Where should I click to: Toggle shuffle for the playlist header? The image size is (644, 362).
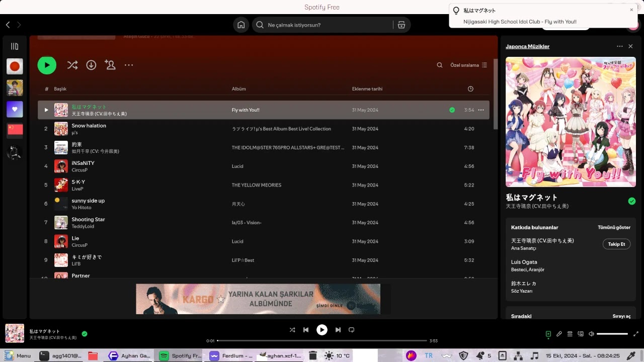coord(72,65)
